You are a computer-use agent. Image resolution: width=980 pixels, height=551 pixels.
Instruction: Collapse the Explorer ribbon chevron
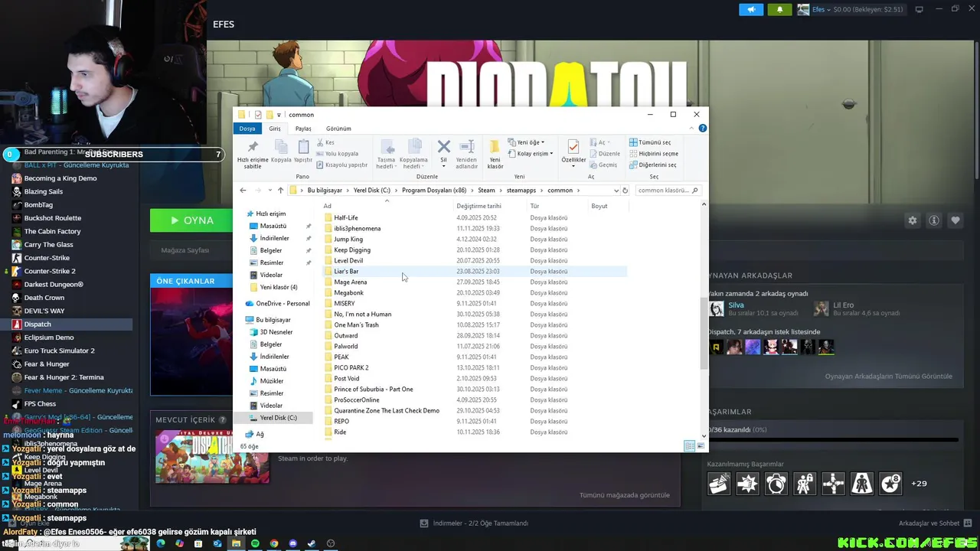(691, 129)
